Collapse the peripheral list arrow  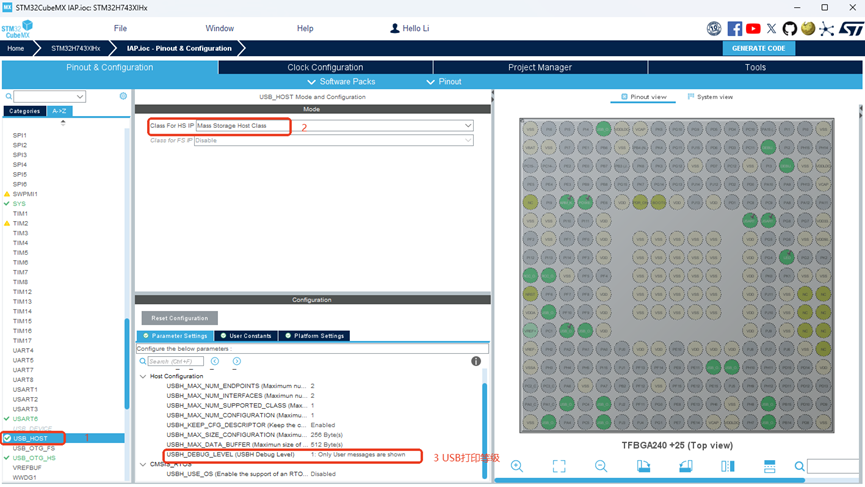point(63,122)
